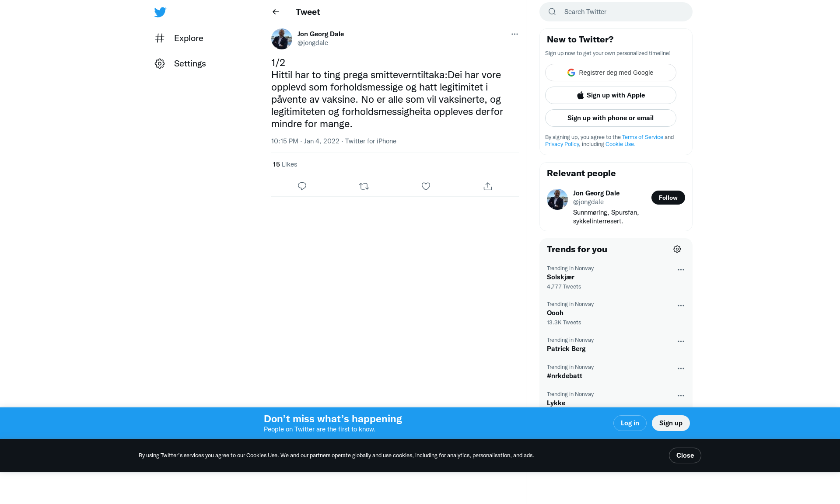Screen dimensions: 840x504
Task: Open the Trends settings gear icon
Action: pyautogui.click(x=677, y=249)
